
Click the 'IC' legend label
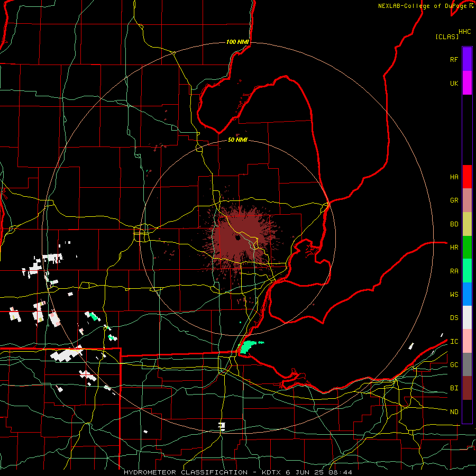[x=454, y=342]
